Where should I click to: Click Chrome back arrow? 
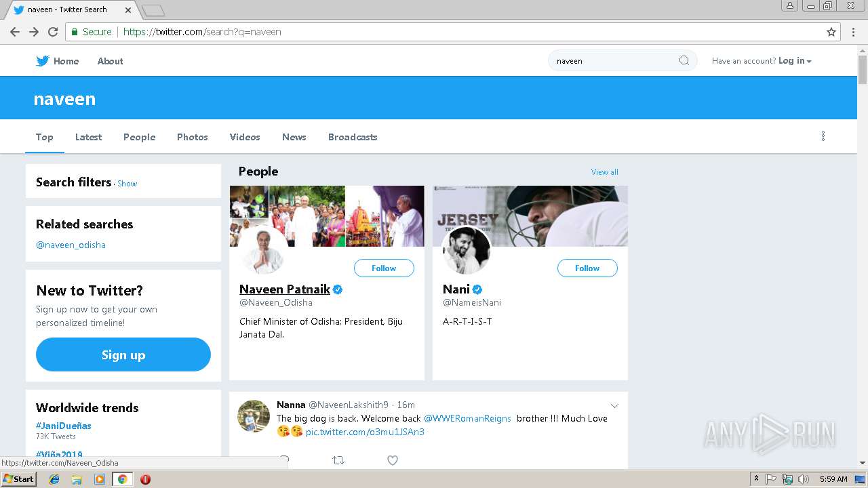pos(15,32)
